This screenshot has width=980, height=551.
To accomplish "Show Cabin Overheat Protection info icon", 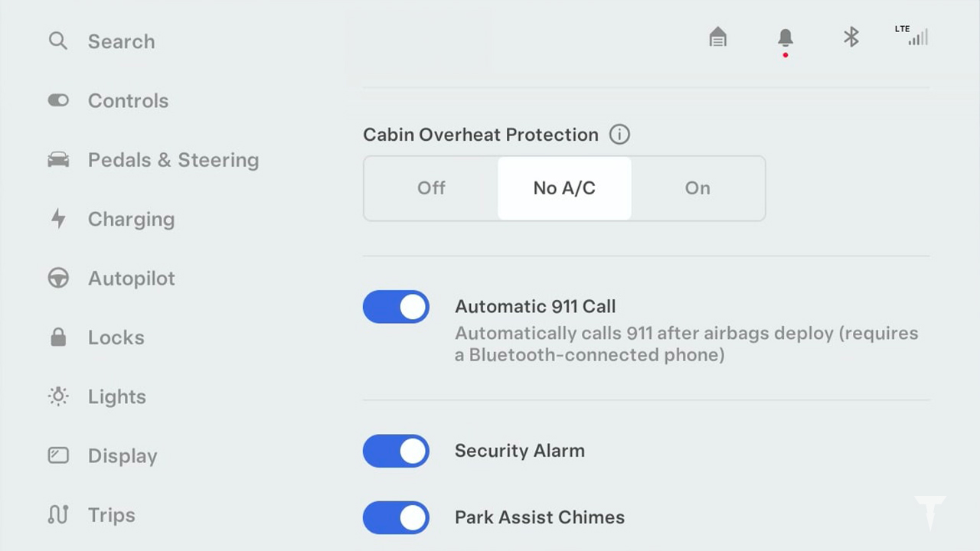I will pos(619,135).
